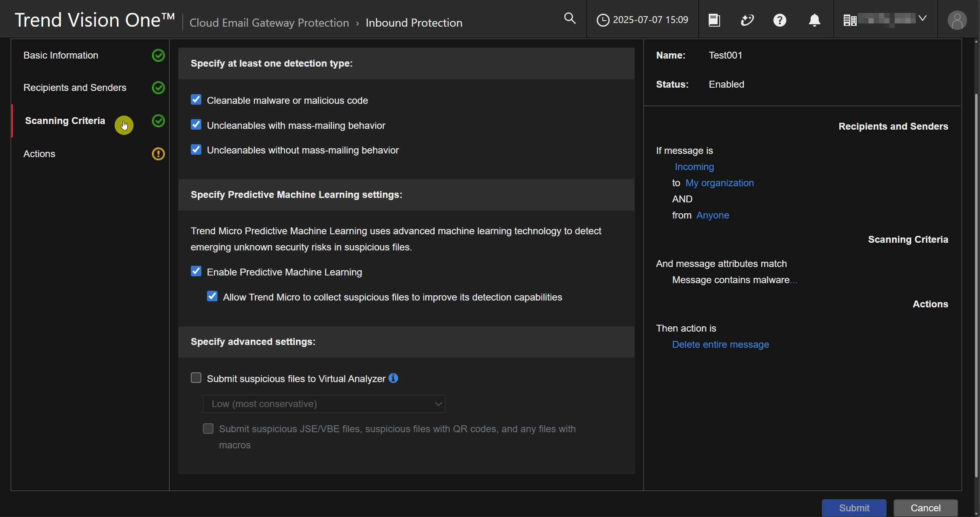Enable Submit suspicious files to Virtual Analyzer
Viewport: 980px width, 517px height.
click(196, 378)
